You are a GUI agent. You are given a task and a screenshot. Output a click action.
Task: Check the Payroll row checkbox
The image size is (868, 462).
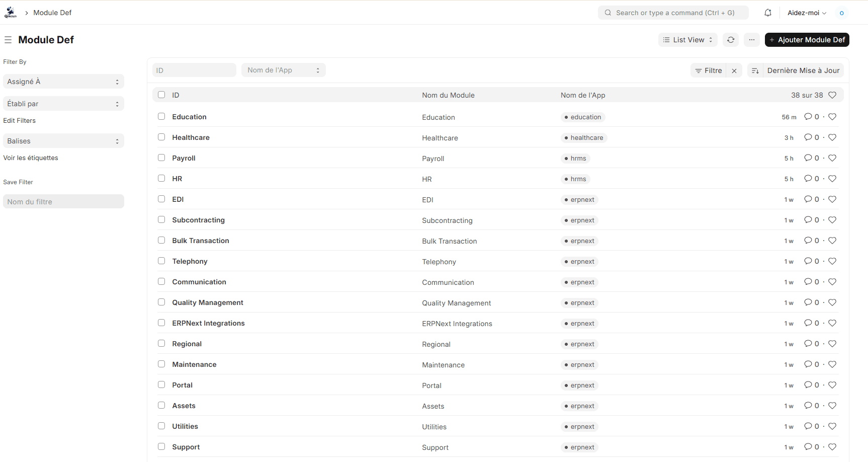pos(161,158)
